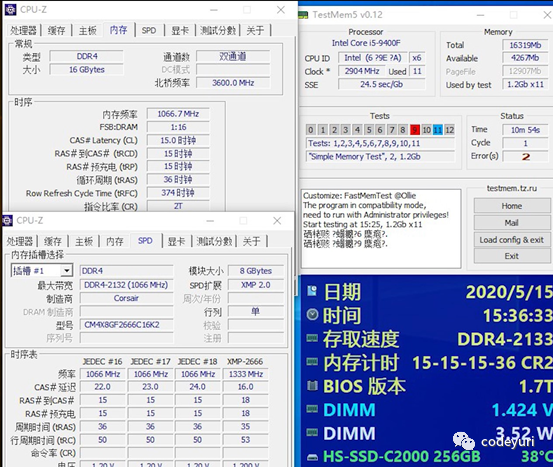Click the 2904 MHz Clock value

click(x=362, y=71)
